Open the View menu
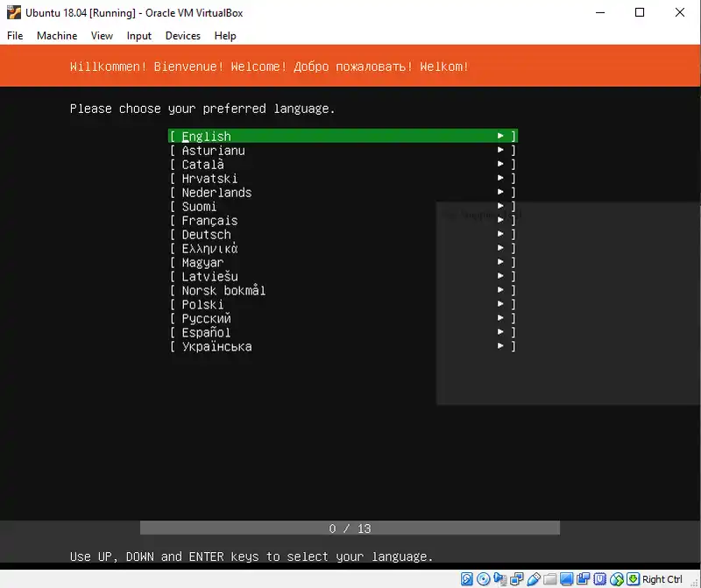The width and height of the screenshot is (701, 588). tap(102, 36)
